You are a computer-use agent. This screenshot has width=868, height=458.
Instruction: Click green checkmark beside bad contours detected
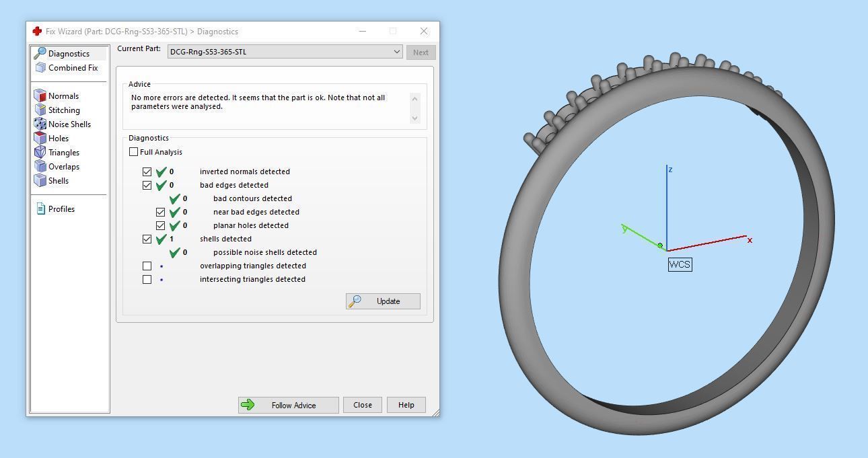click(174, 198)
